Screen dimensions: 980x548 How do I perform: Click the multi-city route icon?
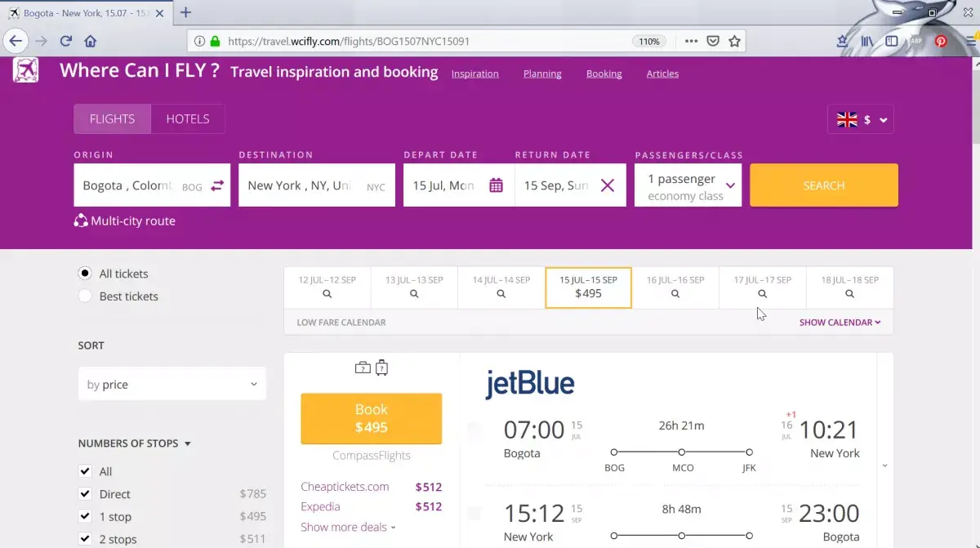pos(81,221)
